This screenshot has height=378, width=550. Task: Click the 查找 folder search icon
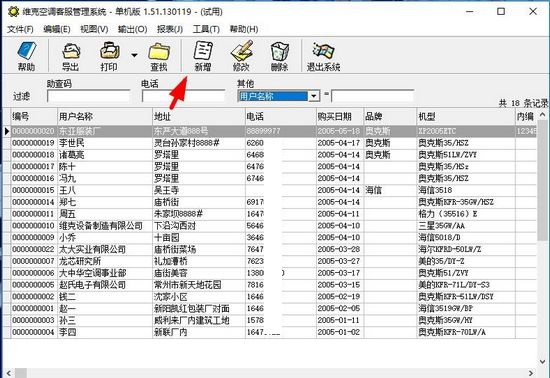tap(159, 52)
